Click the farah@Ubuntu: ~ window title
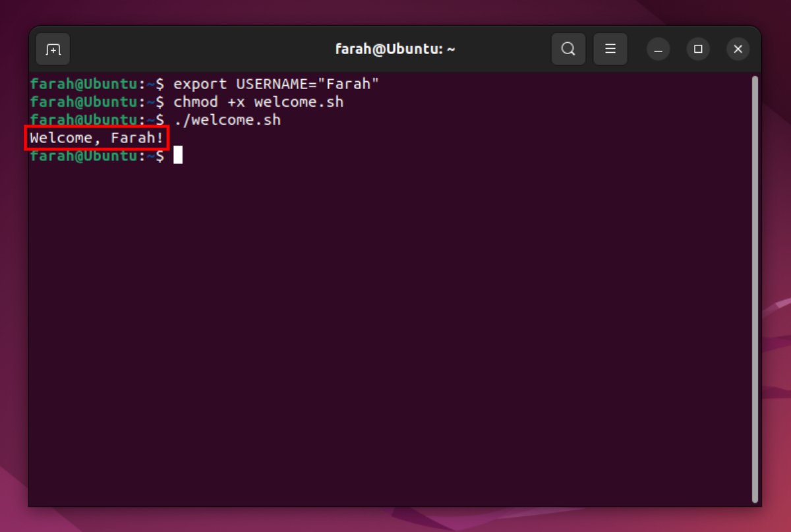 pyautogui.click(x=395, y=49)
